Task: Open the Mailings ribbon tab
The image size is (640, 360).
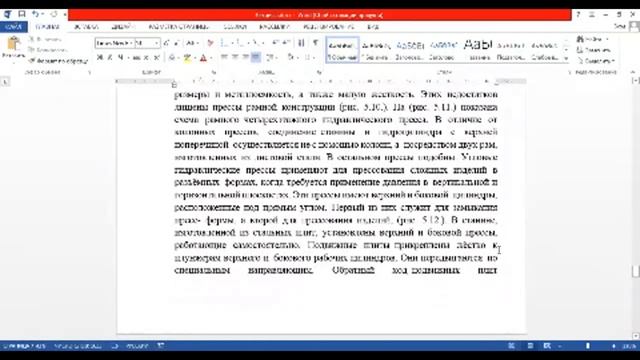Action: [x=274, y=27]
